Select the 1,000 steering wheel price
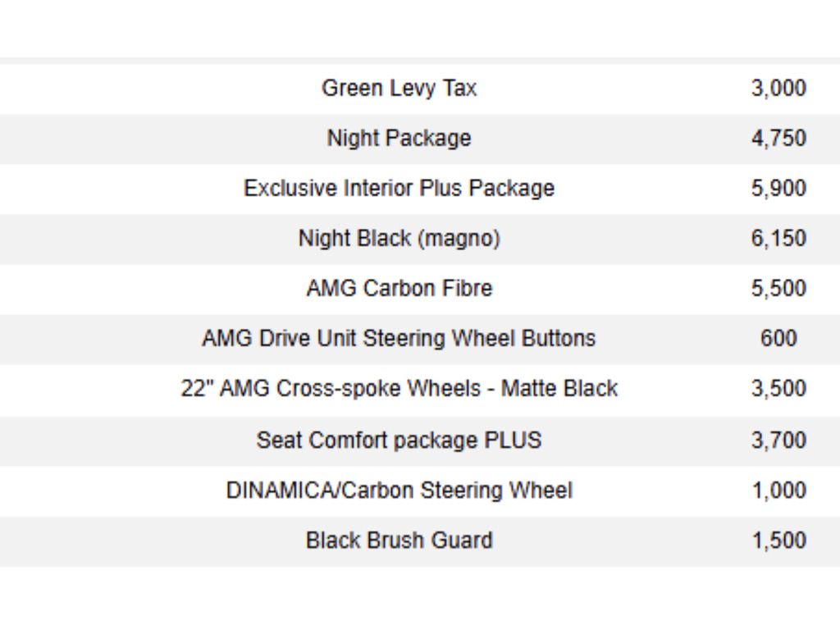Image resolution: width=840 pixels, height=630 pixels. (778, 491)
